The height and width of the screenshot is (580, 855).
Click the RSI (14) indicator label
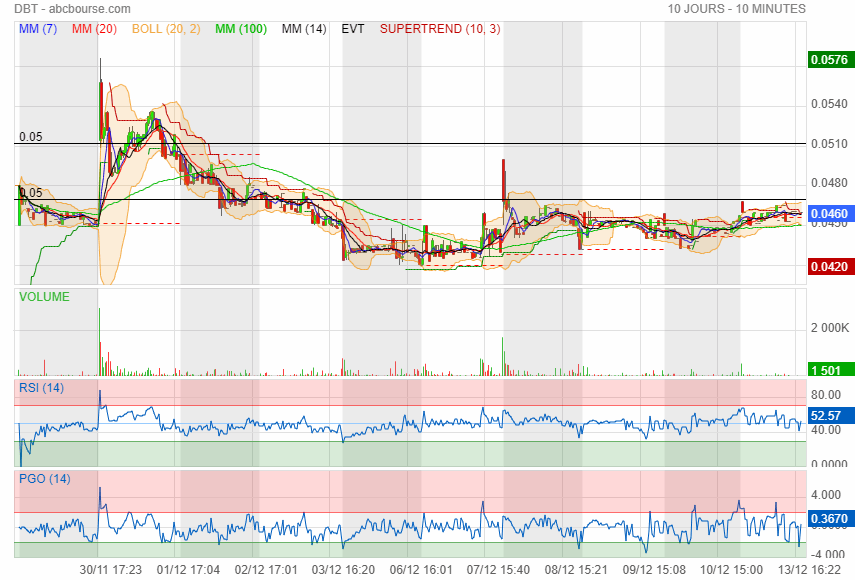pos(41,388)
